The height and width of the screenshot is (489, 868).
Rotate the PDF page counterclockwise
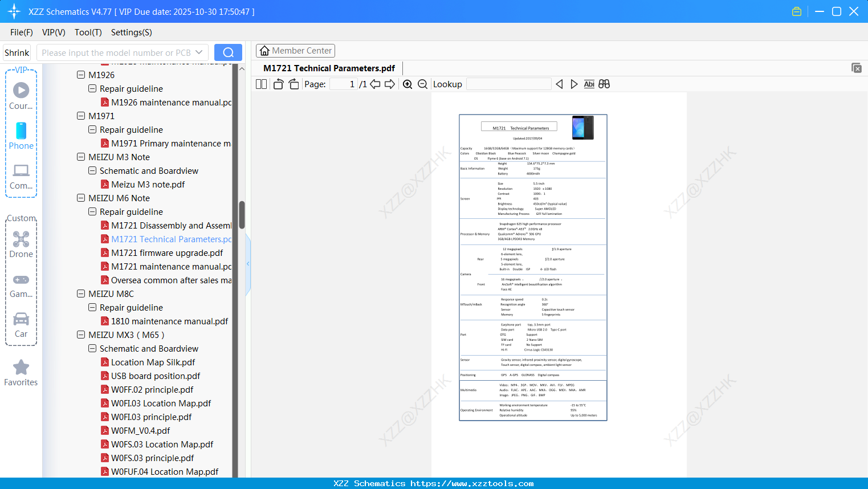tap(279, 84)
